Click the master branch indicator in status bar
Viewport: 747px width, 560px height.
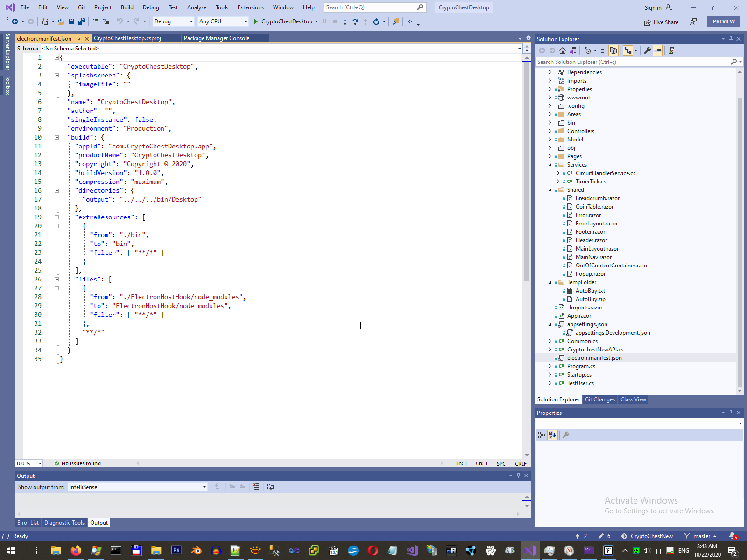pos(700,536)
